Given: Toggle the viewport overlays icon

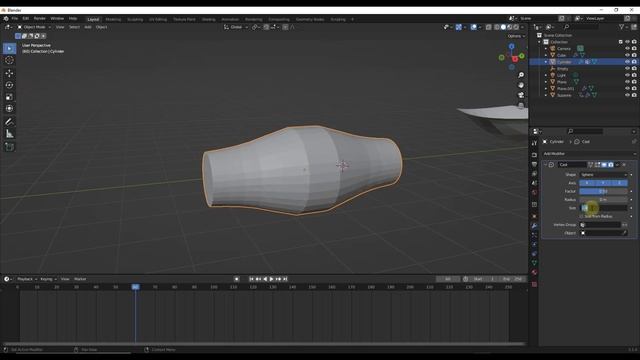Looking at the screenshot, I should [x=473, y=27].
